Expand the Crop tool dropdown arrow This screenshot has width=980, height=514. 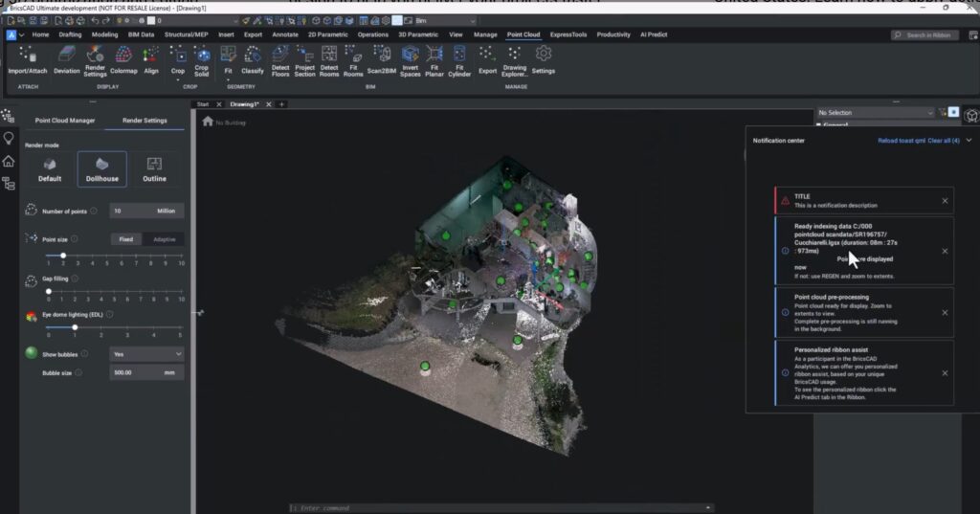pyautogui.click(x=178, y=80)
